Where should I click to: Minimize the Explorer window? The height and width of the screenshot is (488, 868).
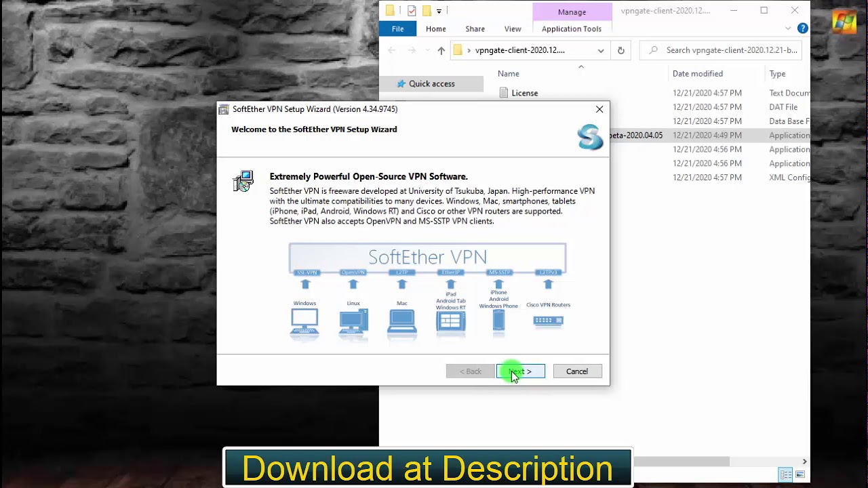[x=734, y=11]
